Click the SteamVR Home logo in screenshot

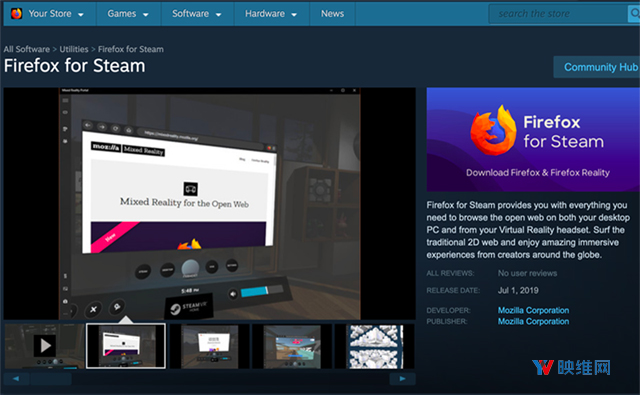tap(189, 307)
